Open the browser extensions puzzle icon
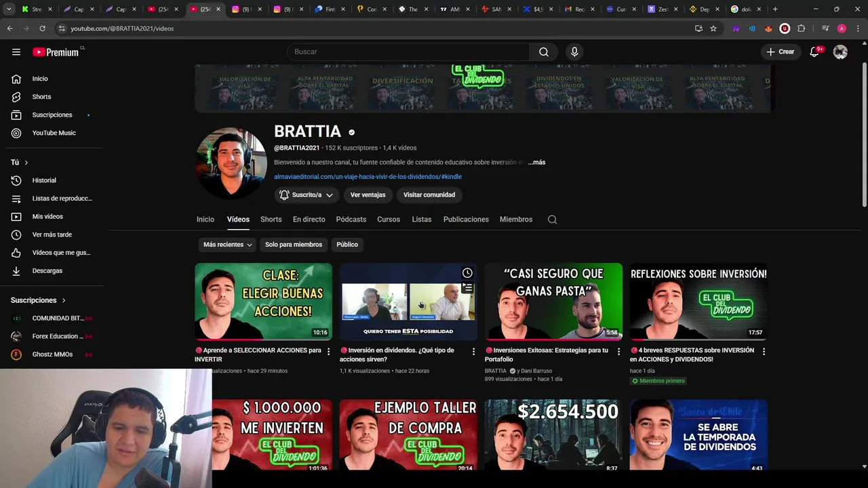Image resolution: width=868 pixels, height=488 pixels. pos(802,28)
